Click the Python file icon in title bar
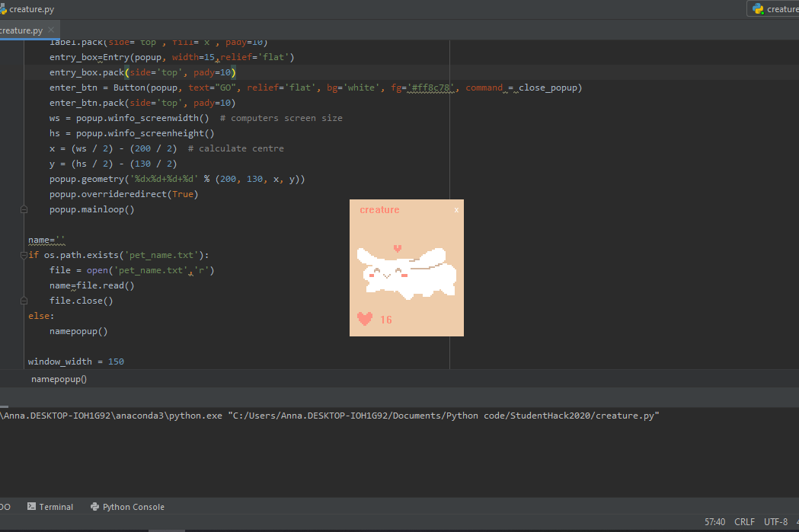 pos(3,9)
